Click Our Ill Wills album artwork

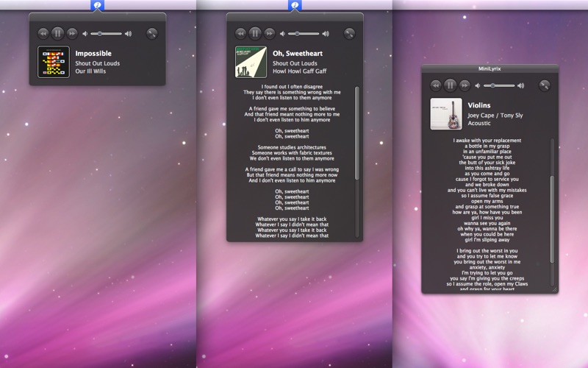(54, 62)
